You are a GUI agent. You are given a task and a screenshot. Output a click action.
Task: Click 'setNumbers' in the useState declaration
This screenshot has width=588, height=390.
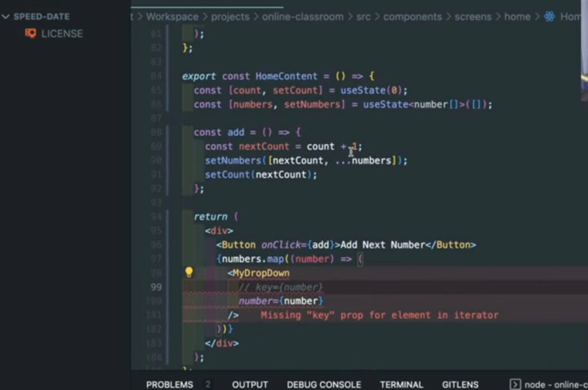312,104
